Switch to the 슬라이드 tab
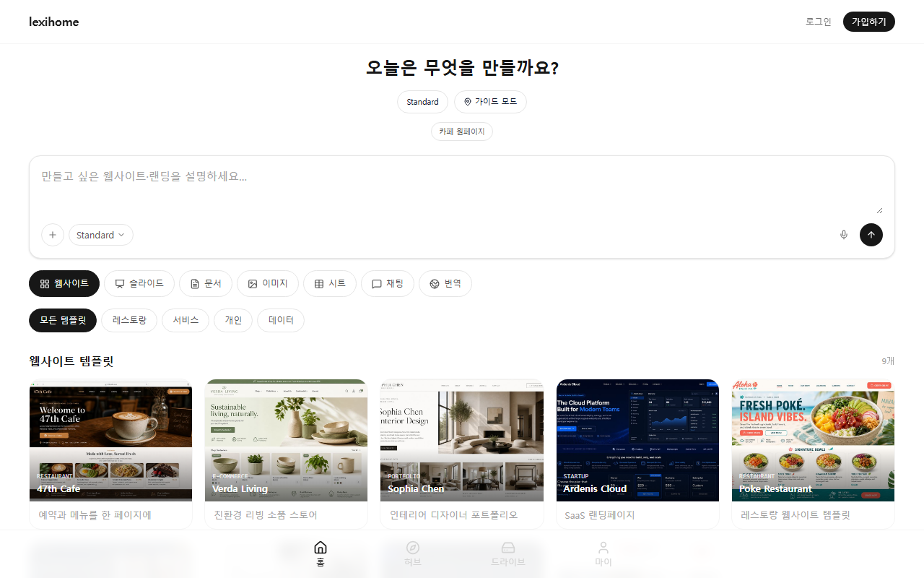Viewport: 924px width, 578px height. pyautogui.click(x=139, y=284)
